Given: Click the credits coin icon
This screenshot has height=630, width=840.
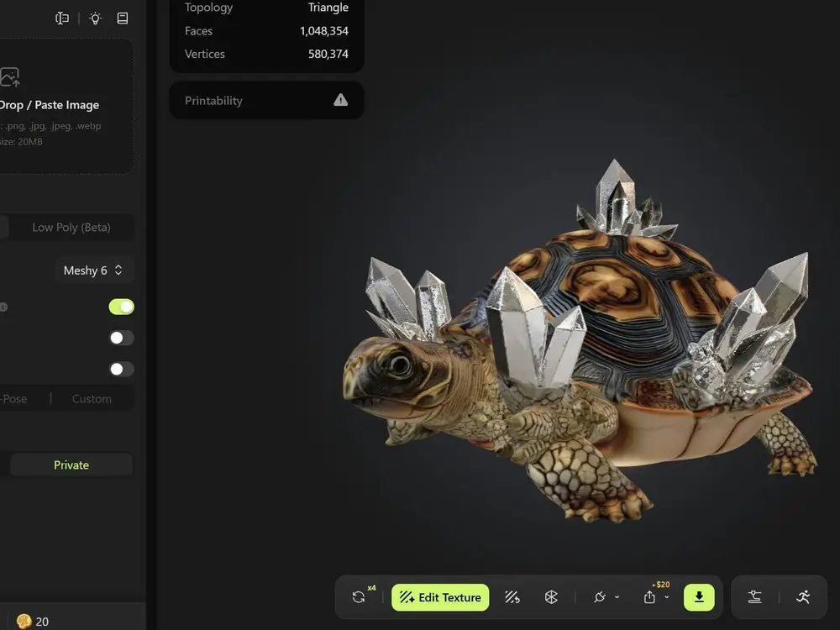Looking at the screenshot, I should point(24,621).
